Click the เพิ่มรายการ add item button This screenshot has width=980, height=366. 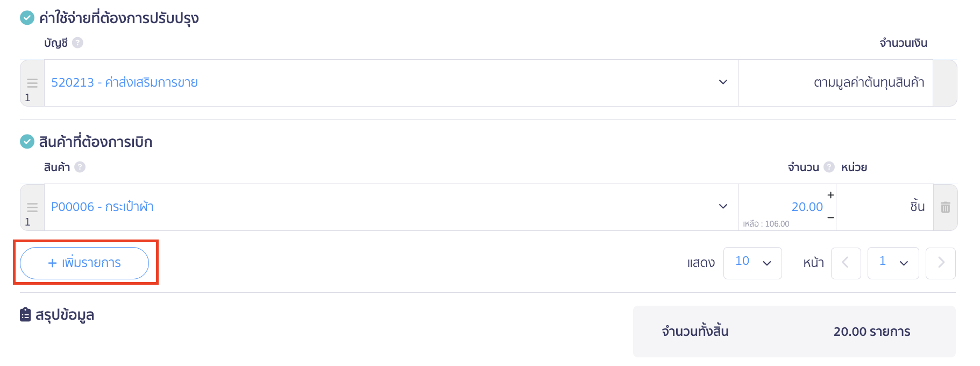point(84,263)
